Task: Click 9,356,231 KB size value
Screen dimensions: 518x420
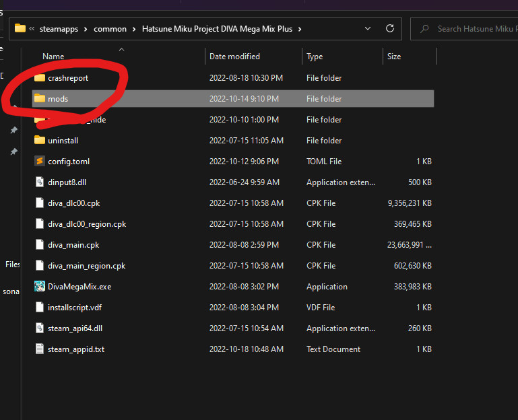Action: (410, 203)
